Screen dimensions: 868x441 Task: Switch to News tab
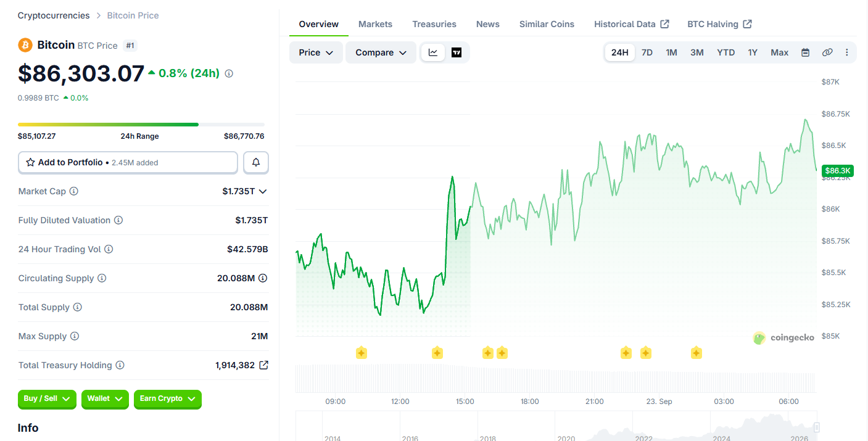coord(488,24)
